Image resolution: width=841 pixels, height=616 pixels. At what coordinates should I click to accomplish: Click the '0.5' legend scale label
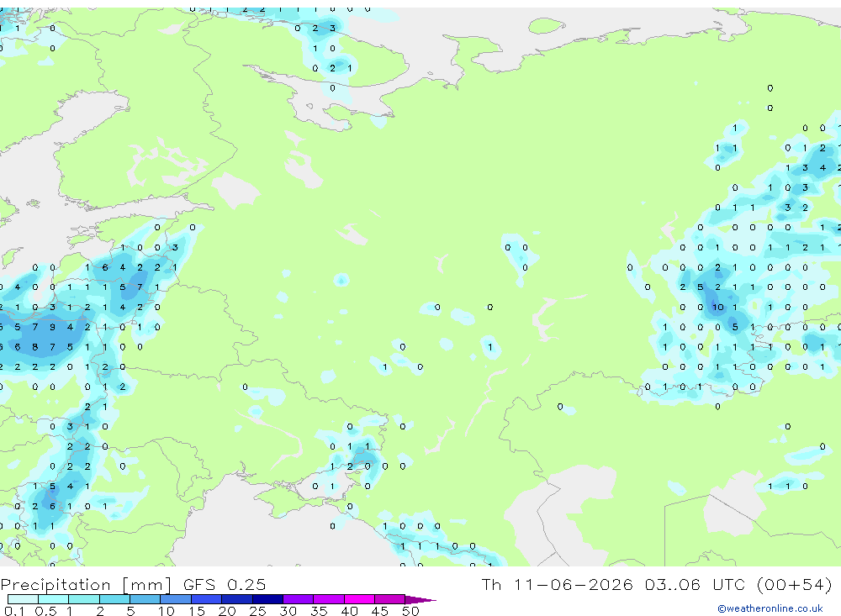click(x=45, y=611)
